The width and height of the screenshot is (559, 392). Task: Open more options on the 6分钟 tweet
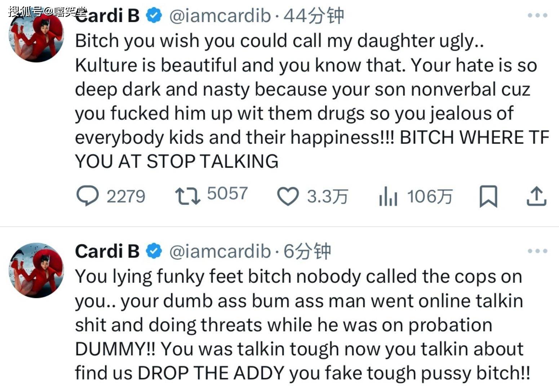pyautogui.click(x=537, y=251)
